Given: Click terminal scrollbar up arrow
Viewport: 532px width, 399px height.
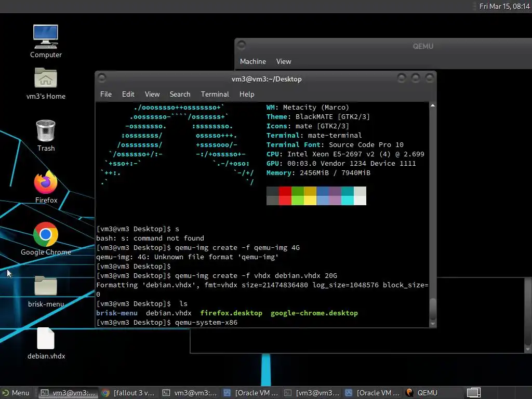Looking at the screenshot, I should click(433, 106).
